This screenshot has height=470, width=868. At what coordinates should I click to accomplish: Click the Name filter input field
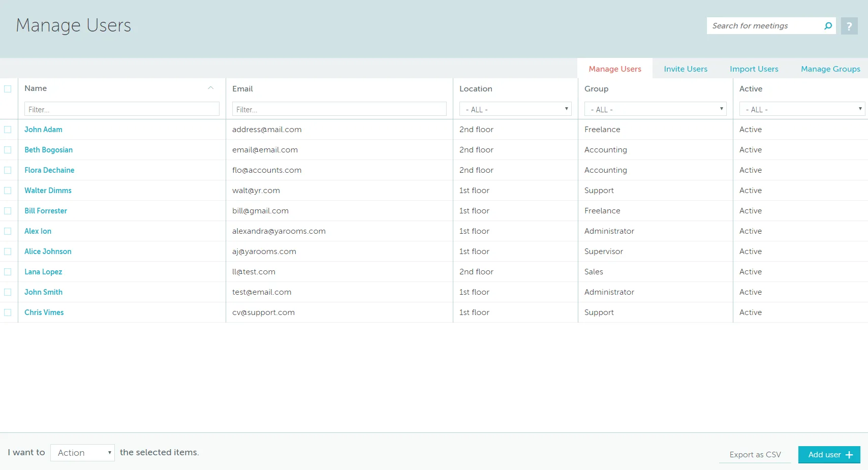121,109
